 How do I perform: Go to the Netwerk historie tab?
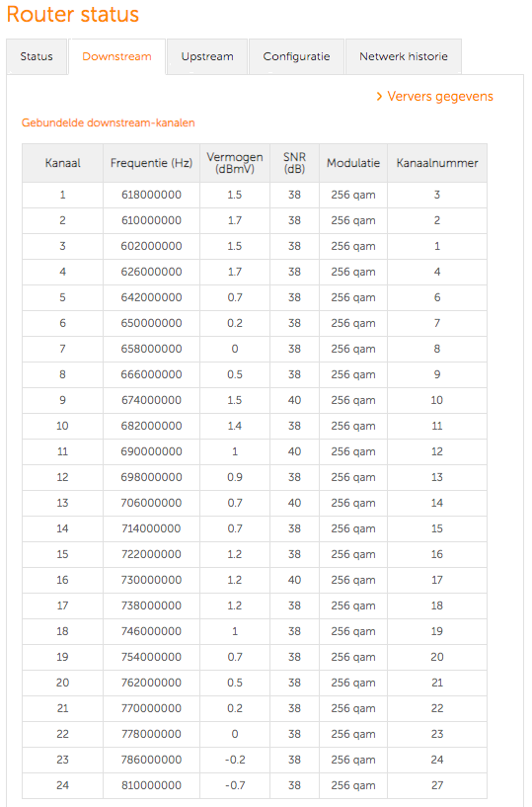(x=404, y=56)
